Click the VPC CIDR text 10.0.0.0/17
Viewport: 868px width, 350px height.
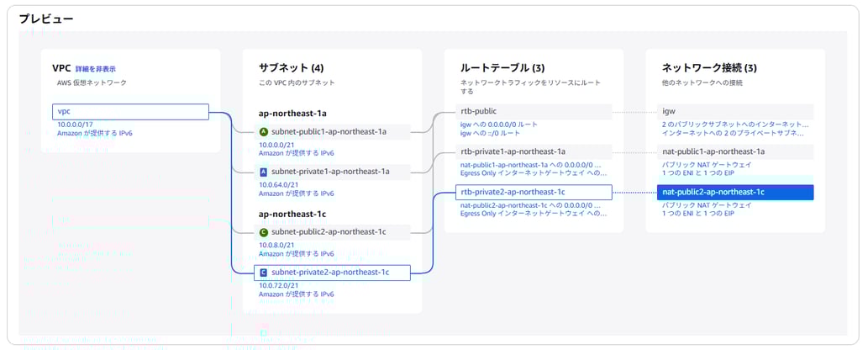click(x=76, y=125)
